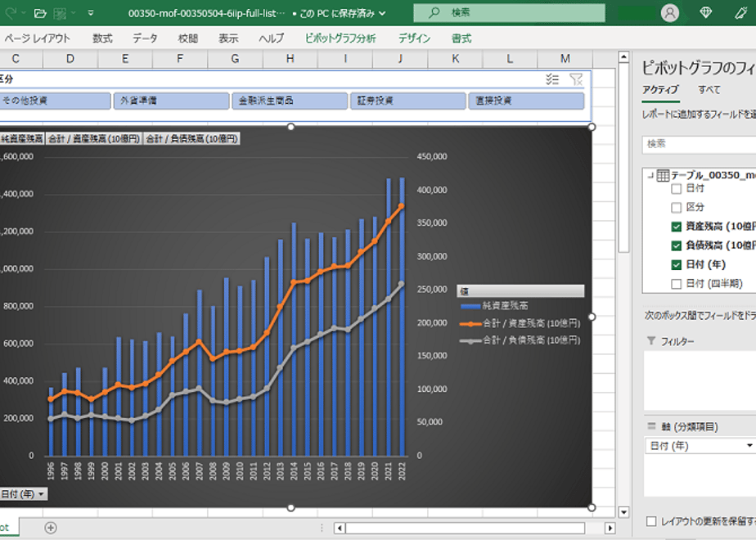This screenshot has width=756, height=540.
Task: Open the user account avatar
Action: point(670,13)
